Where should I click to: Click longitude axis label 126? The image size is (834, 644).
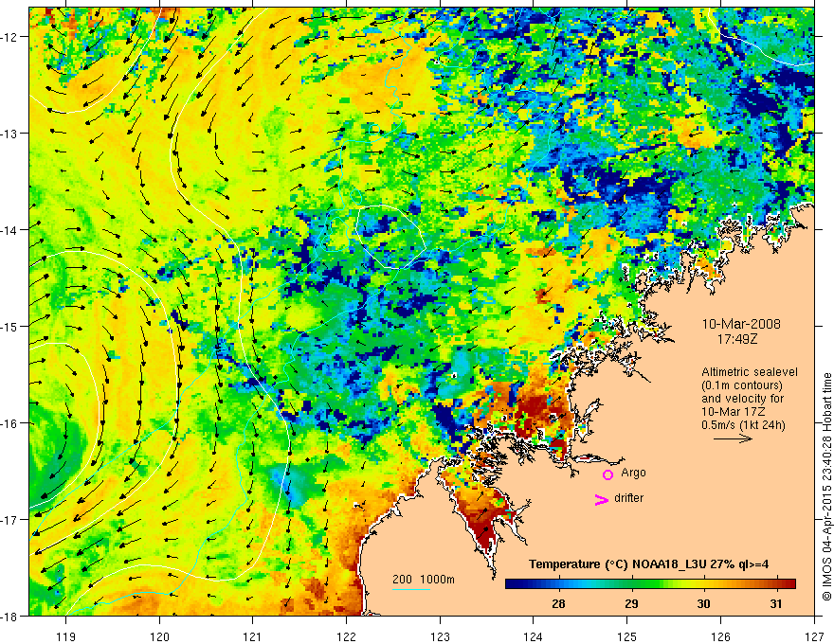[720, 636]
